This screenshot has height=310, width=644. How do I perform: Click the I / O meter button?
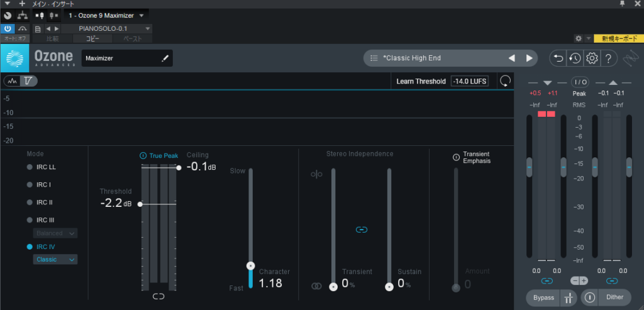click(x=579, y=82)
